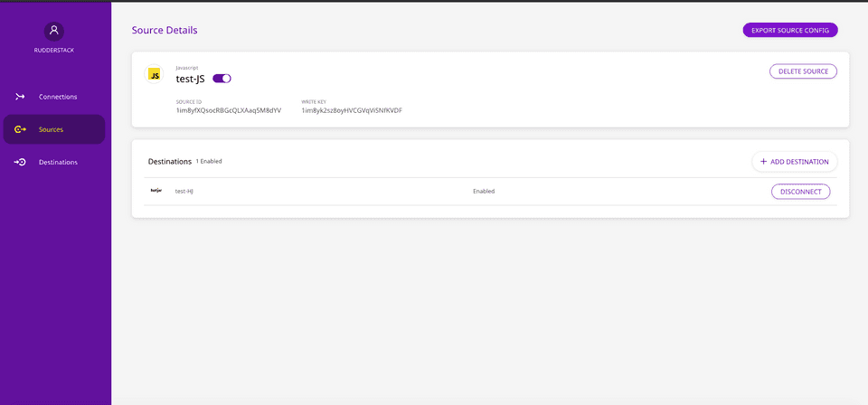Image resolution: width=868 pixels, height=405 pixels.
Task: Select the Sources menu item label
Action: click(52, 129)
